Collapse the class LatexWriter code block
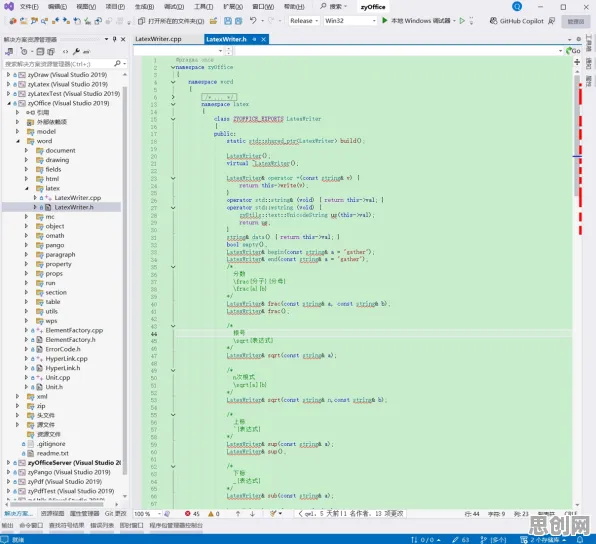 point(173,119)
